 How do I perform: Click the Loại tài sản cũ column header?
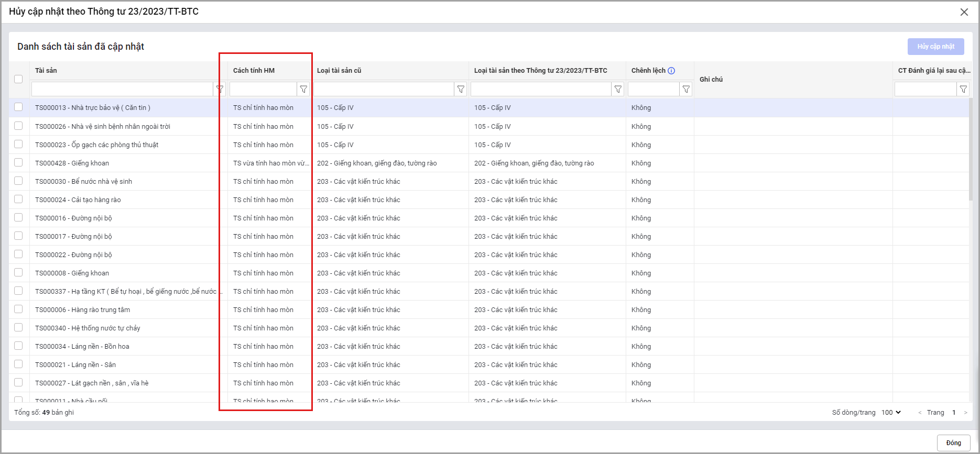pyautogui.click(x=339, y=71)
